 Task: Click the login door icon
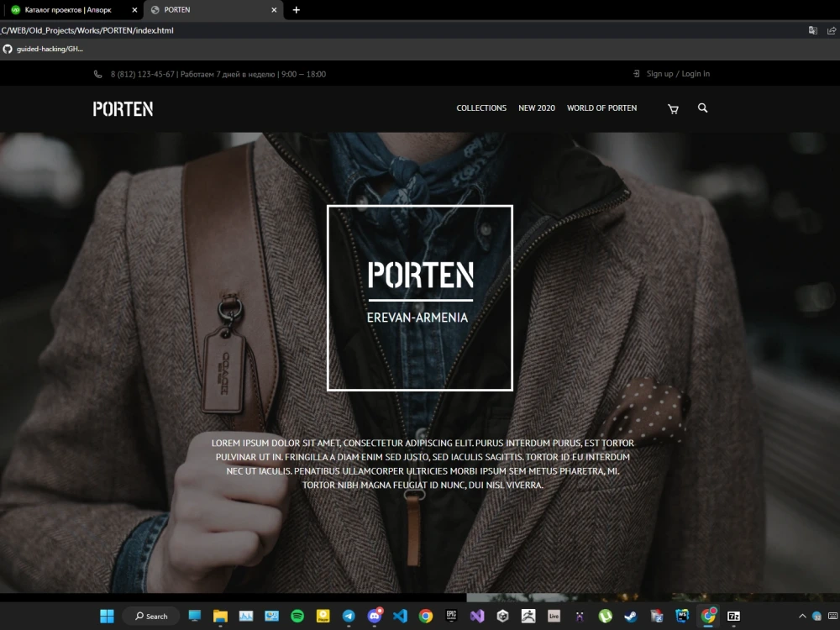pos(637,74)
